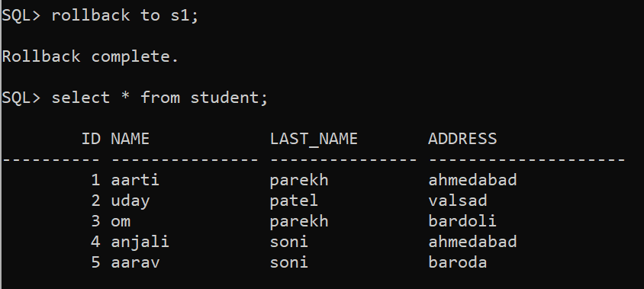
Task: Select the name 'anjali' in row 4
Action: (x=140, y=242)
